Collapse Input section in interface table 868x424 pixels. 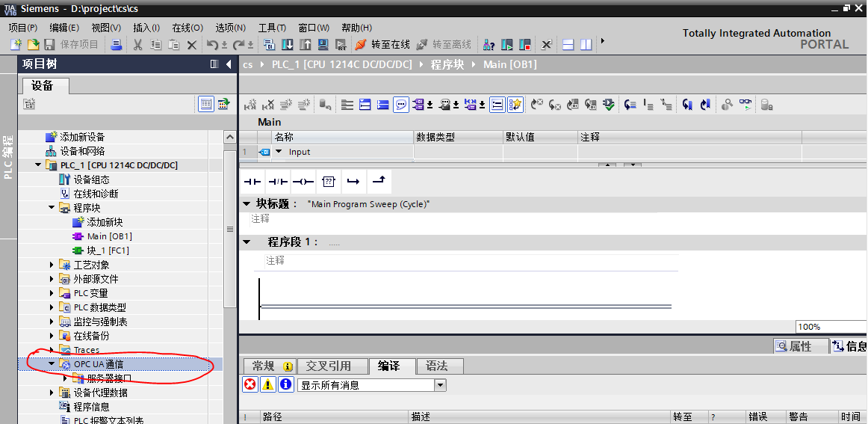pyautogui.click(x=279, y=152)
